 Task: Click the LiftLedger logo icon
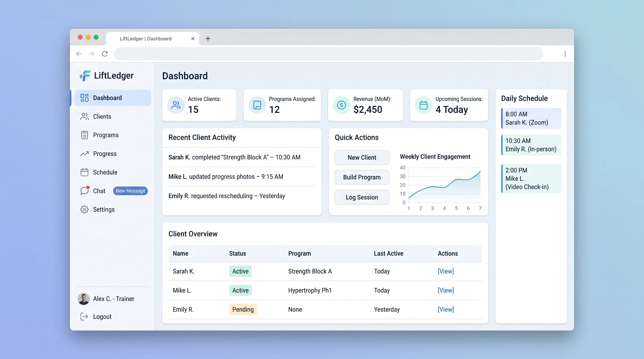tap(85, 75)
